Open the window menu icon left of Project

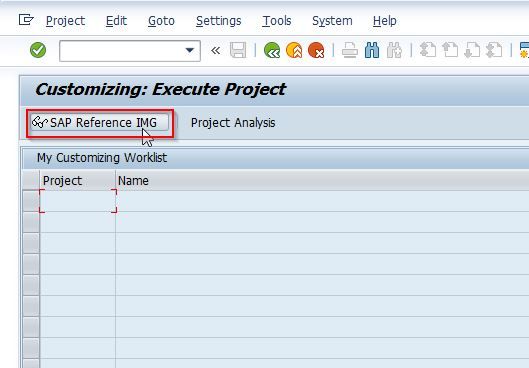26,20
